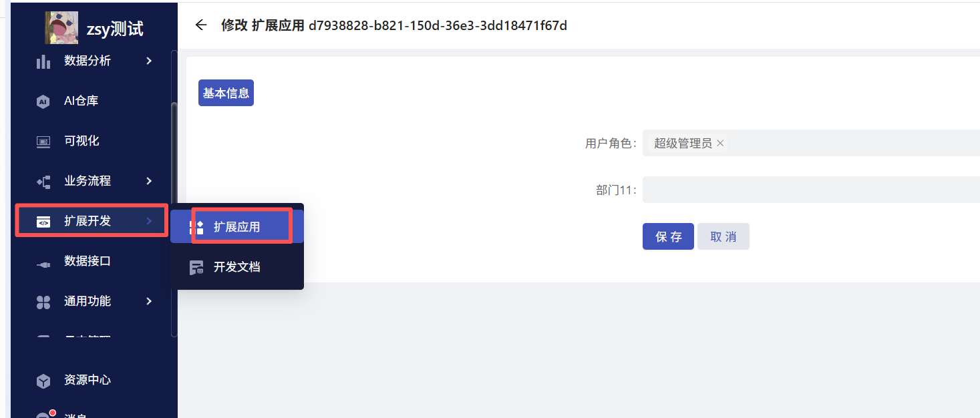Click the back arrow beside 修改 扩展应用
The height and width of the screenshot is (418, 980).
pos(200,25)
